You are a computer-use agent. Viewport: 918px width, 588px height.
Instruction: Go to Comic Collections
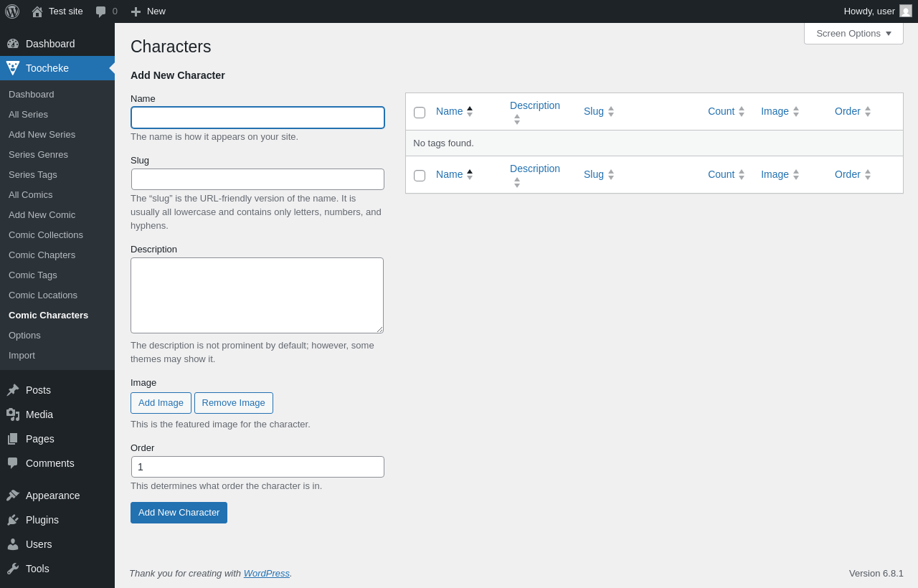click(46, 234)
